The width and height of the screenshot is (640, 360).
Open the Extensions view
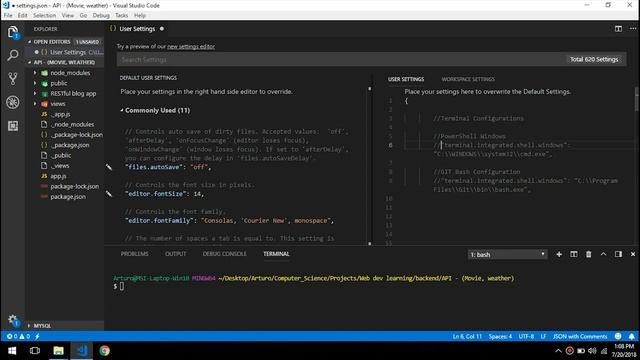[13, 126]
